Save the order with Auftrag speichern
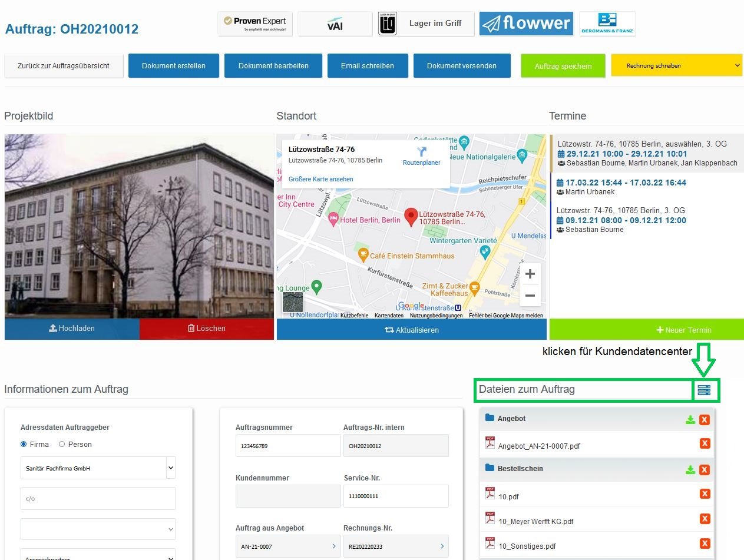 coord(563,66)
